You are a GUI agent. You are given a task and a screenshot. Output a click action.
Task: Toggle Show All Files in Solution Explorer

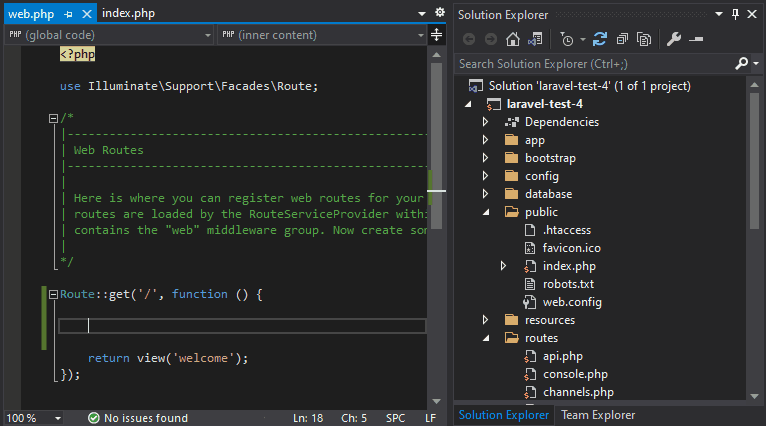point(644,39)
